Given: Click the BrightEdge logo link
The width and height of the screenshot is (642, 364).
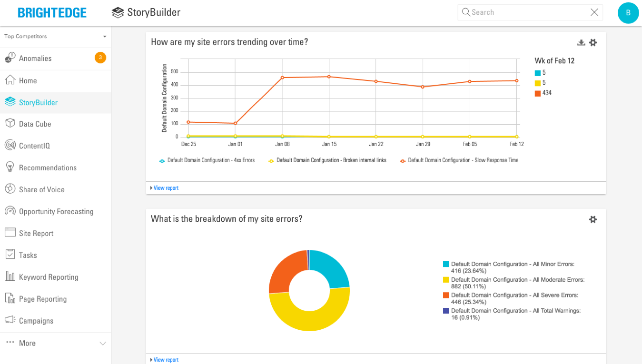Looking at the screenshot, I should coord(52,13).
